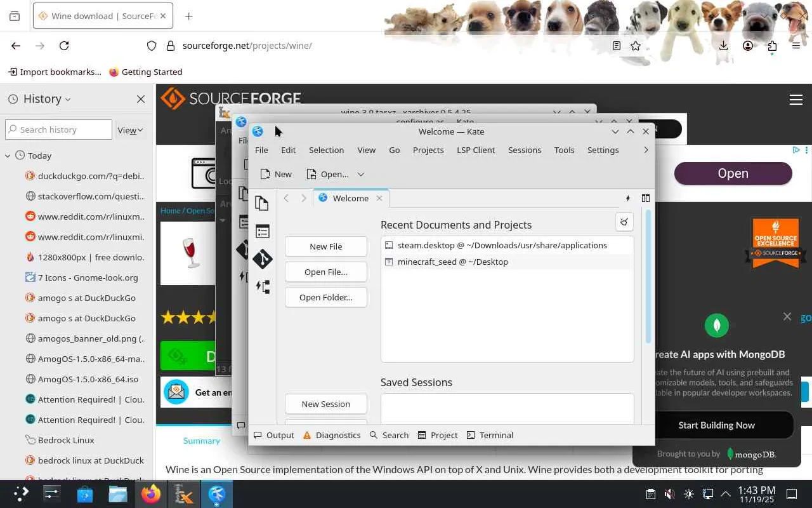
Task: Click the clipboard tray icon
Action: (650, 494)
